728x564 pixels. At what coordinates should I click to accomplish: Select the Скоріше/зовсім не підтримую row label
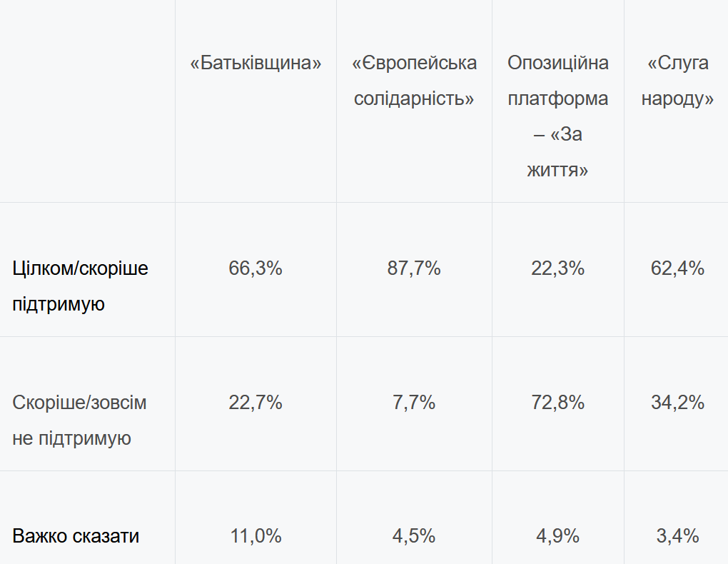79,421
